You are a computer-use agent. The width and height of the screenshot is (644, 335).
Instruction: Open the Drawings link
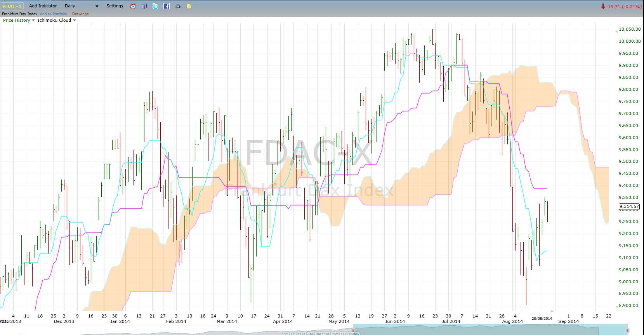tap(80, 14)
